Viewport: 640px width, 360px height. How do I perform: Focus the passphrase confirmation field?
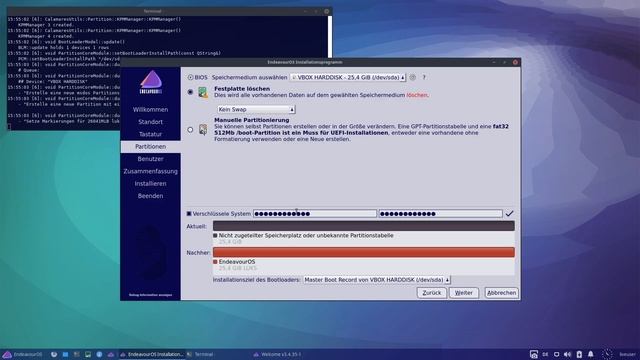tap(440, 213)
